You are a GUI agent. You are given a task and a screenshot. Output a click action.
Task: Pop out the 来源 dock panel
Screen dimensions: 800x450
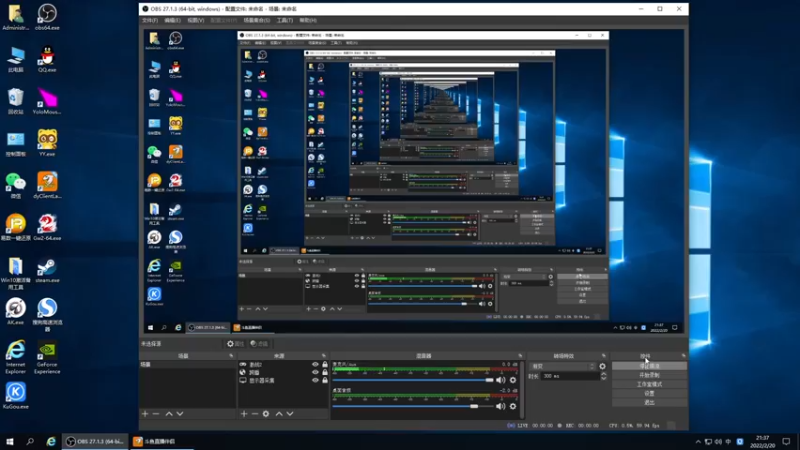coord(323,356)
